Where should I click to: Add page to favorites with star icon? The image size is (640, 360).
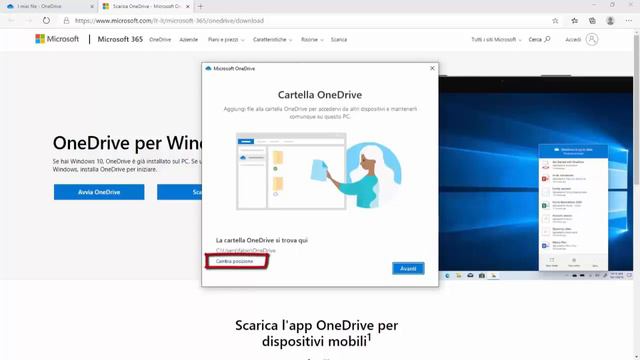tap(555, 20)
